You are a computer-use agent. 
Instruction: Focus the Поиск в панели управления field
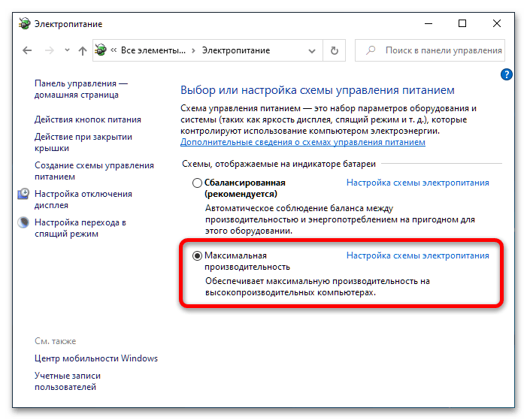click(430, 50)
